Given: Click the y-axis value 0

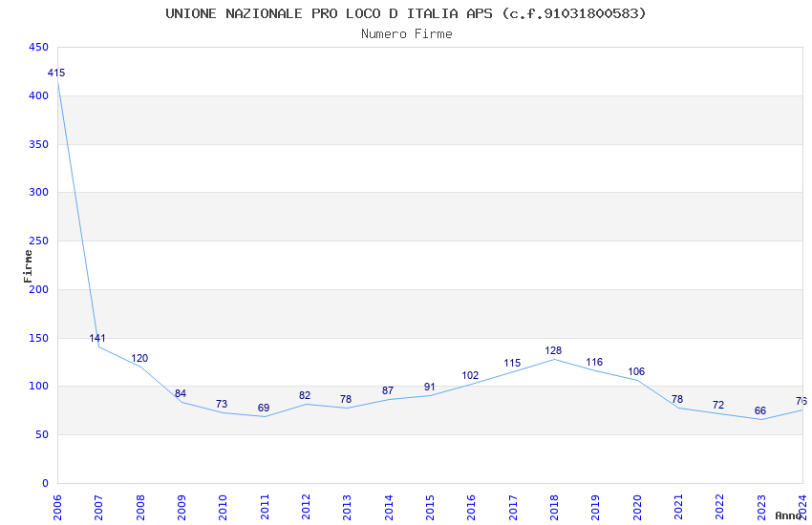Looking at the screenshot, I should tap(46, 483).
